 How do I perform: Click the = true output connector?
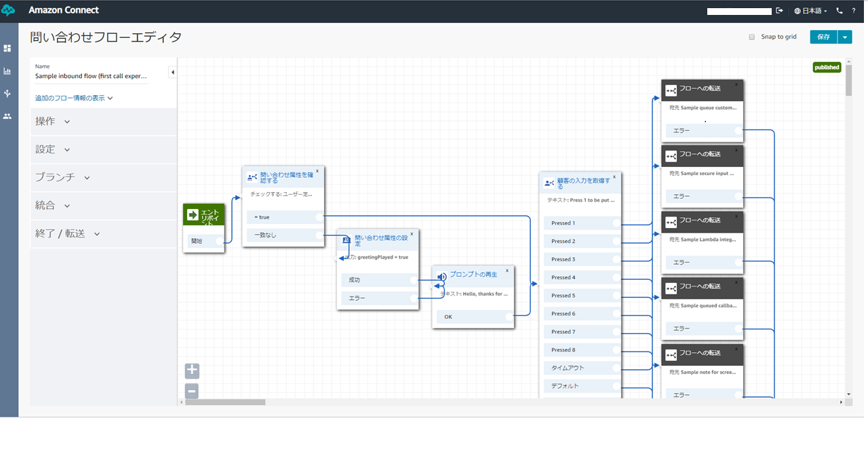[319, 216]
